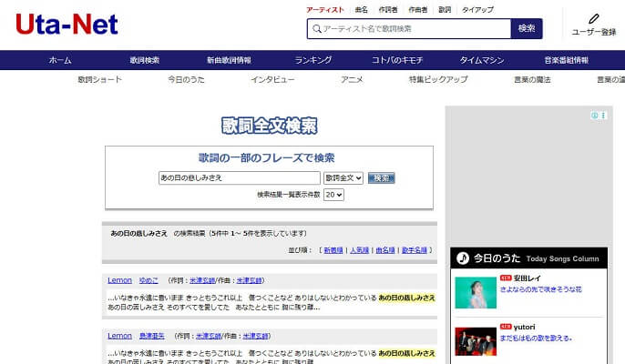Click 作詞 米津玄師 link in the 島津亜矢 result

pyautogui.click(x=209, y=336)
